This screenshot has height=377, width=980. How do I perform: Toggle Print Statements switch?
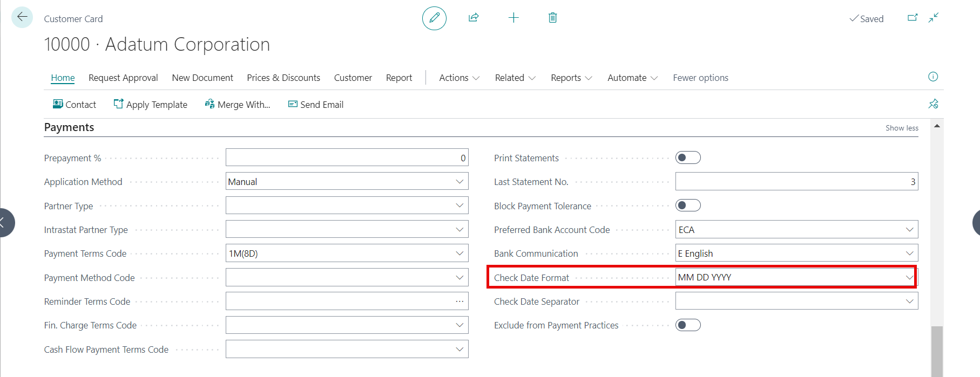pyautogui.click(x=688, y=157)
